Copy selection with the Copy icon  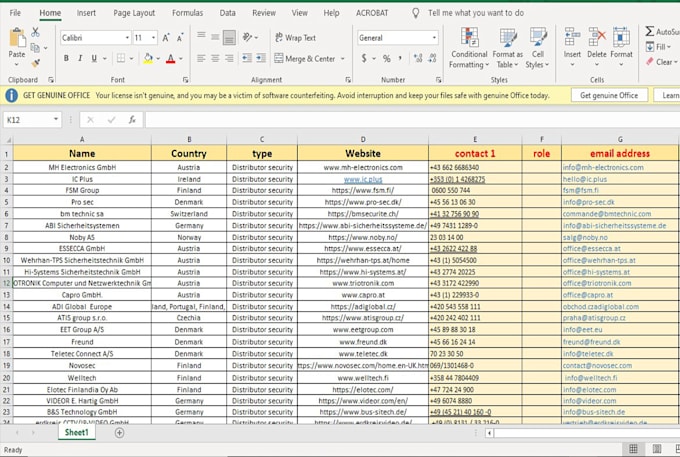tap(35, 48)
